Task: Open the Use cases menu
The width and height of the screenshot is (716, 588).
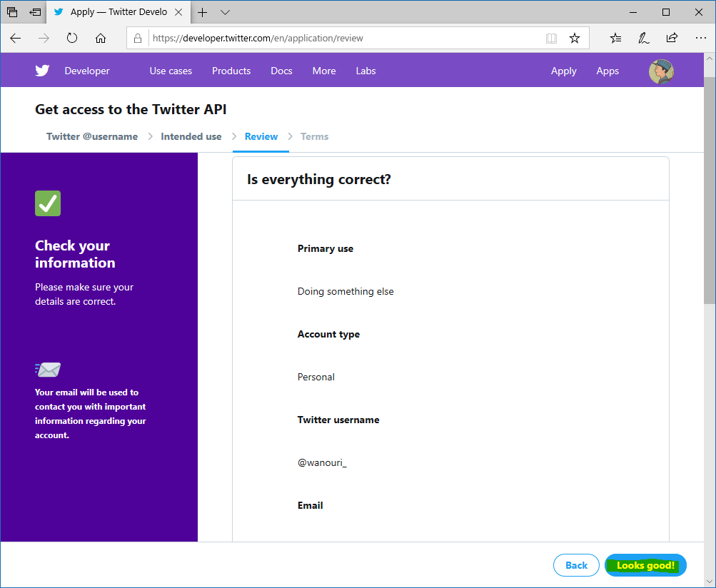Action: 171,71
